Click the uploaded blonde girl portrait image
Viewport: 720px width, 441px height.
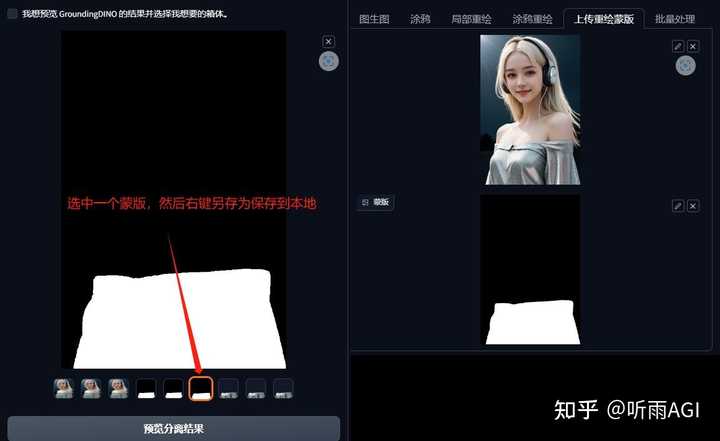pos(530,110)
